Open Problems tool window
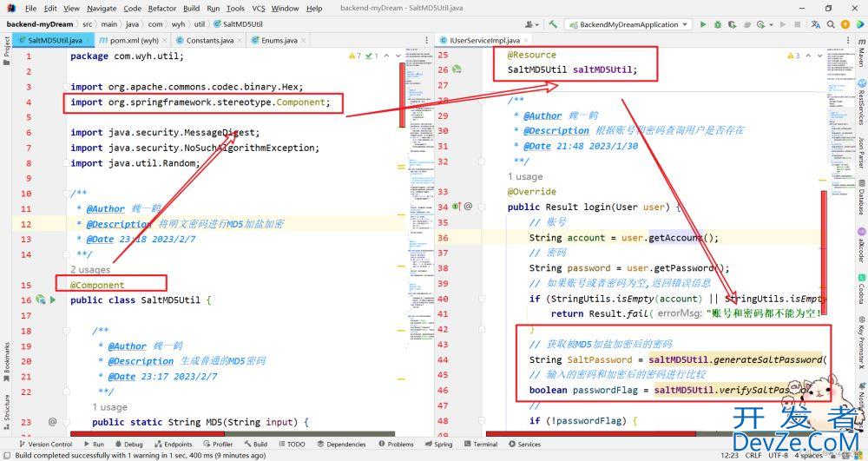The image size is (868, 461). (397, 445)
